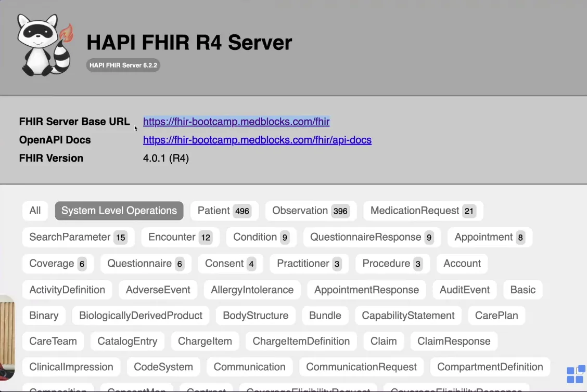This screenshot has height=392, width=587.
Task: Click the blue grid icon bottom right
Action: 576,374
